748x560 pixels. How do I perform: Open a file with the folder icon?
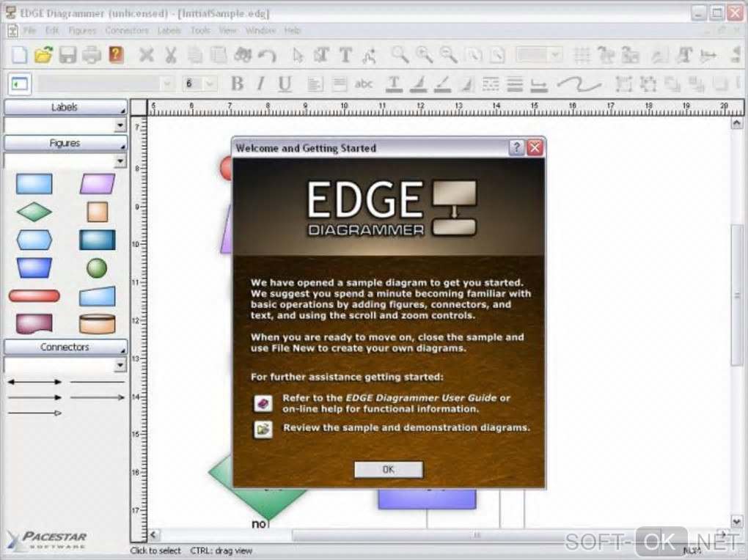[x=43, y=55]
